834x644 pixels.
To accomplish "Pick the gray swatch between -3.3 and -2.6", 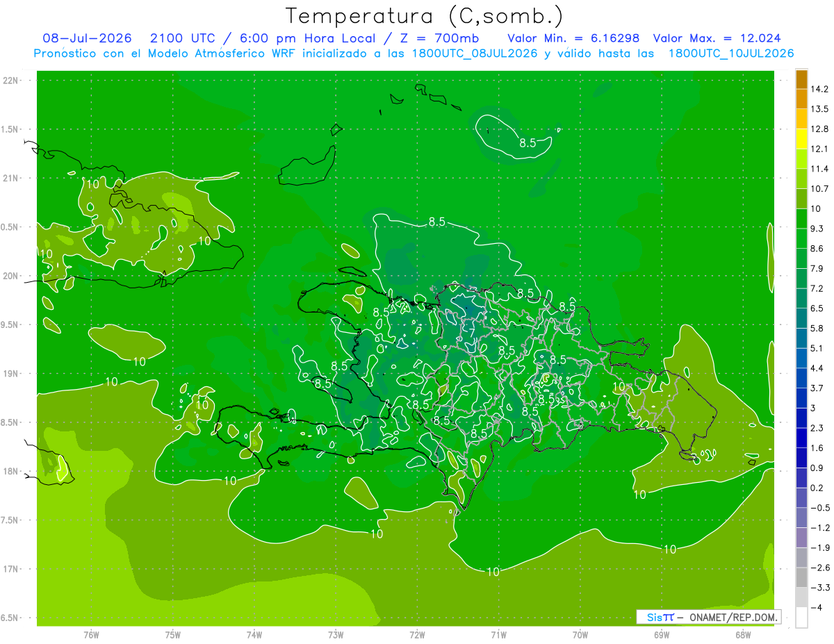I will coord(801,577).
